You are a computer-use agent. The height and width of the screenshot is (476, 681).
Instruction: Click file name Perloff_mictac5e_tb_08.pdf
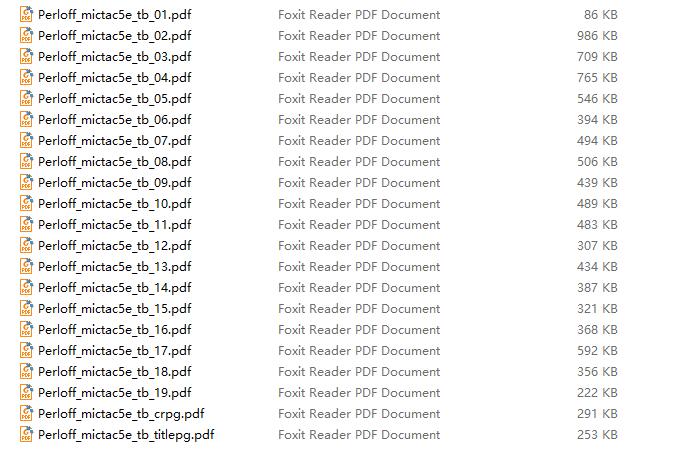coord(115,162)
